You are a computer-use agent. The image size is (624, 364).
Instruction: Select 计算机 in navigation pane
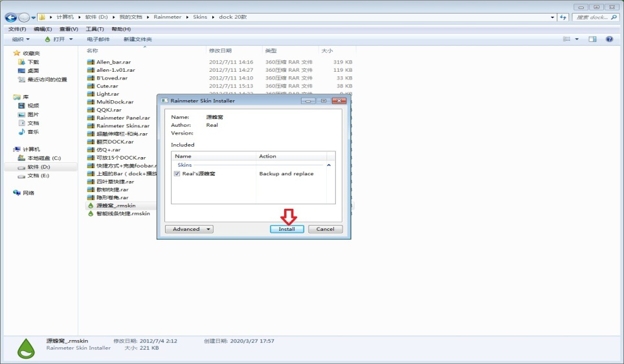(31, 149)
